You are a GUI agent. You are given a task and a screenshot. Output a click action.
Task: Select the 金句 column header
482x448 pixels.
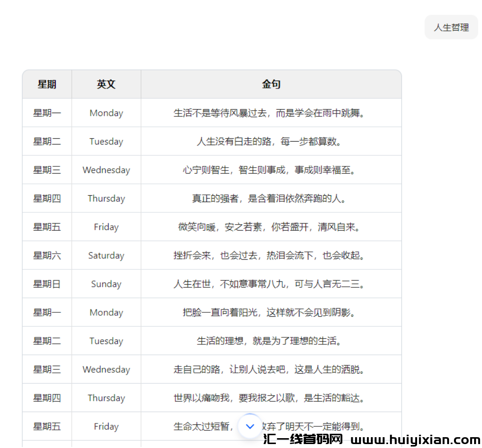tap(271, 84)
